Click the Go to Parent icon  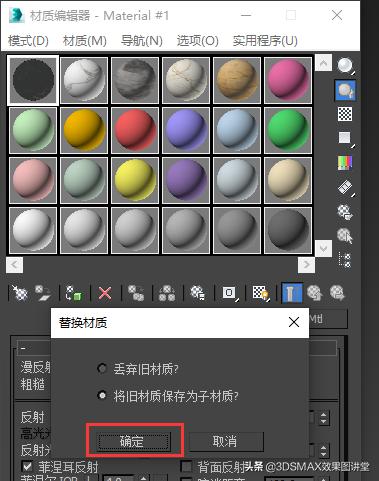(x=315, y=293)
